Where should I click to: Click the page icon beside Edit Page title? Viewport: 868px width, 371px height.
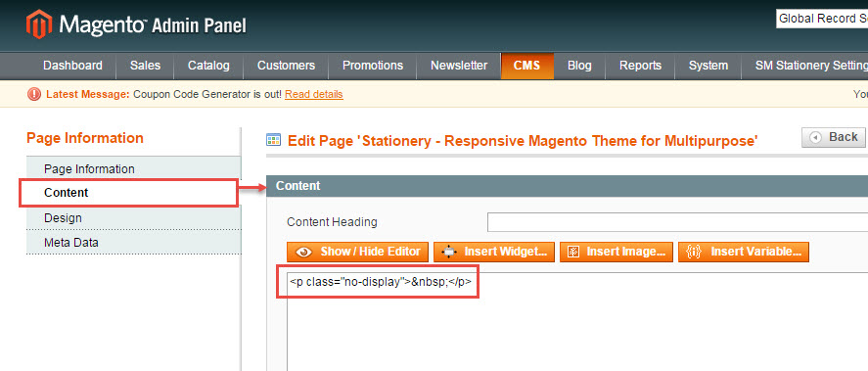[273, 140]
